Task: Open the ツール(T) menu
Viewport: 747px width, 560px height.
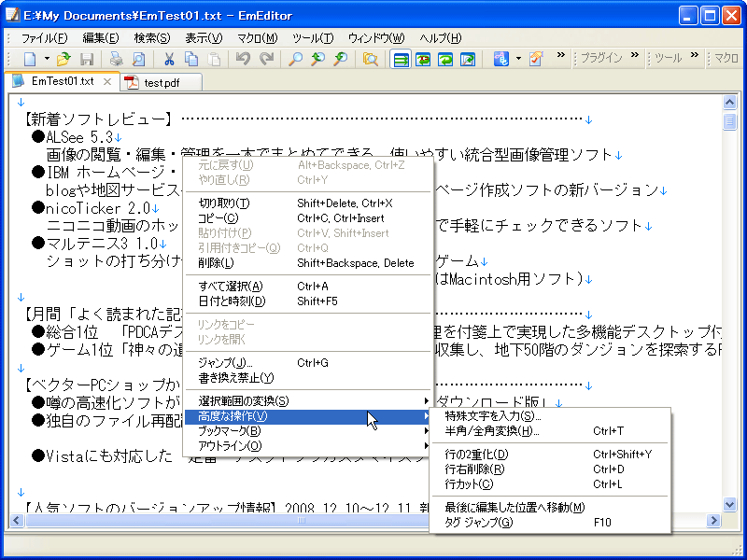Action: tap(313, 38)
